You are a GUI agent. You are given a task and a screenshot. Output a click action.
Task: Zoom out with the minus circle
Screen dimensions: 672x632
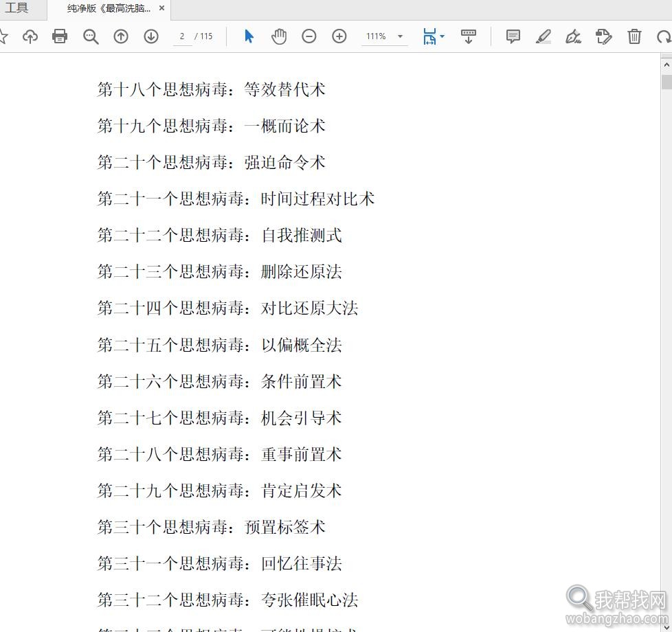[x=309, y=36]
